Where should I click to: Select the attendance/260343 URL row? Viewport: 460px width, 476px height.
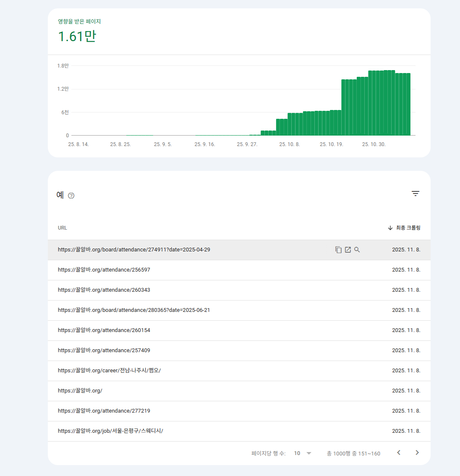(104, 290)
